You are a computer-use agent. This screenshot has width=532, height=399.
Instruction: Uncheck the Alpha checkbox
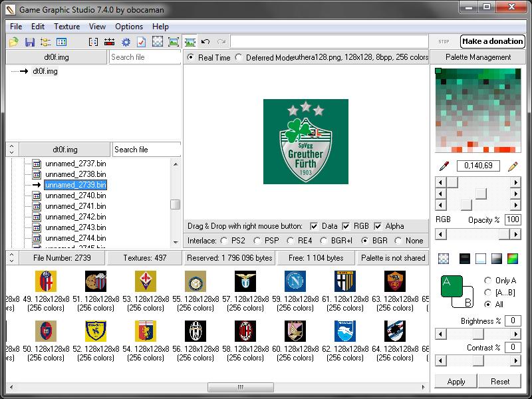click(378, 226)
